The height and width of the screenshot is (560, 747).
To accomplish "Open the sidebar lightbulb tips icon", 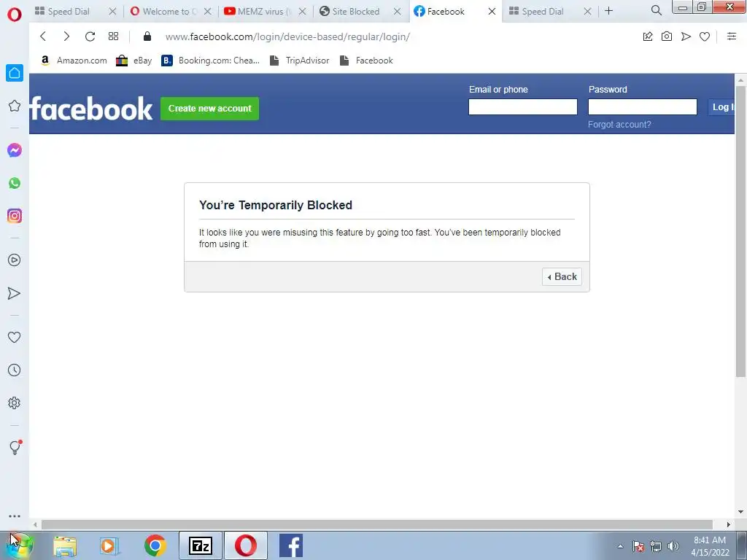I will point(15,447).
